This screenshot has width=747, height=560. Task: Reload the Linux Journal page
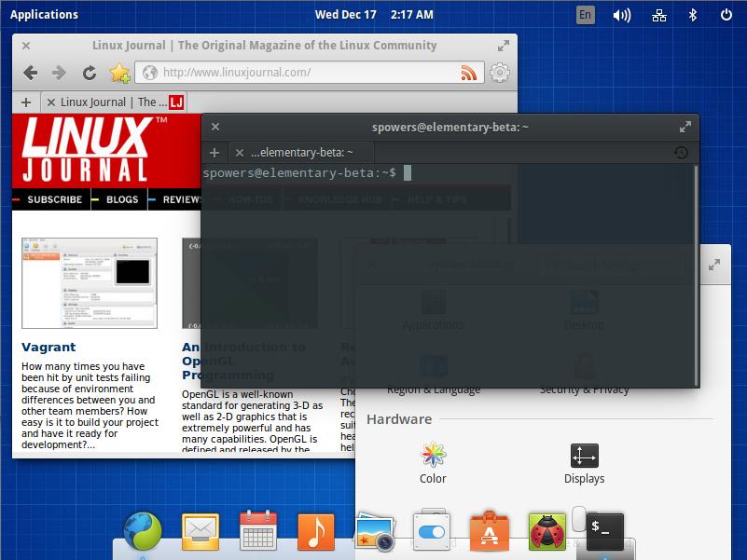coord(90,73)
